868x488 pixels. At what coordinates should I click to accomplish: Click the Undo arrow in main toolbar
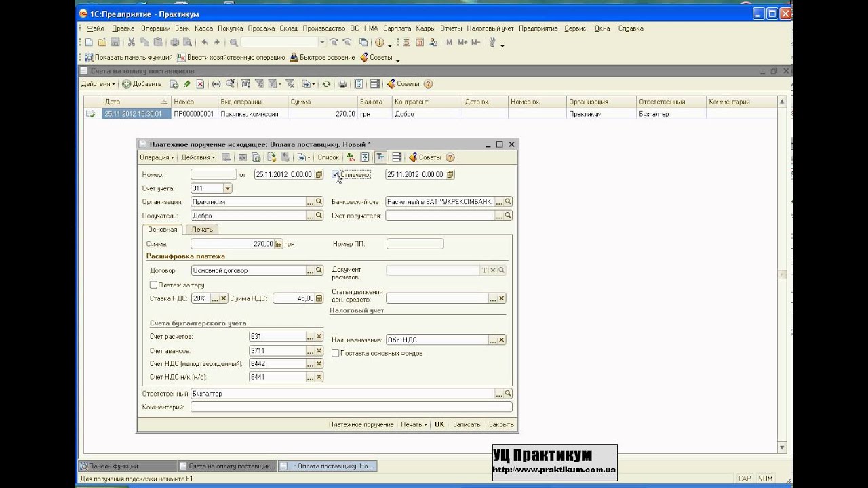pos(205,43)
